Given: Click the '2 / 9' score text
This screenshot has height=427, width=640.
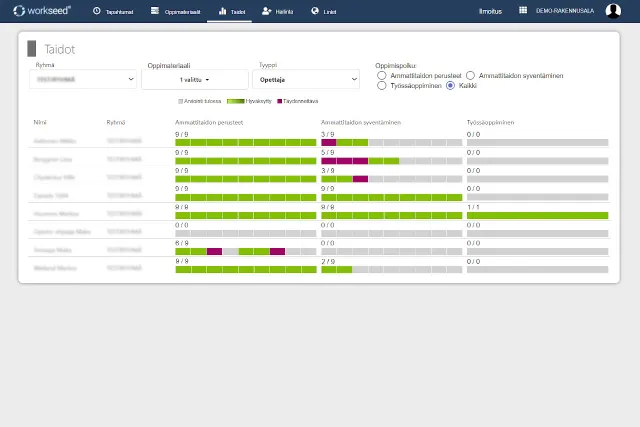Looking at the screenshot, I should coord(327,262).
